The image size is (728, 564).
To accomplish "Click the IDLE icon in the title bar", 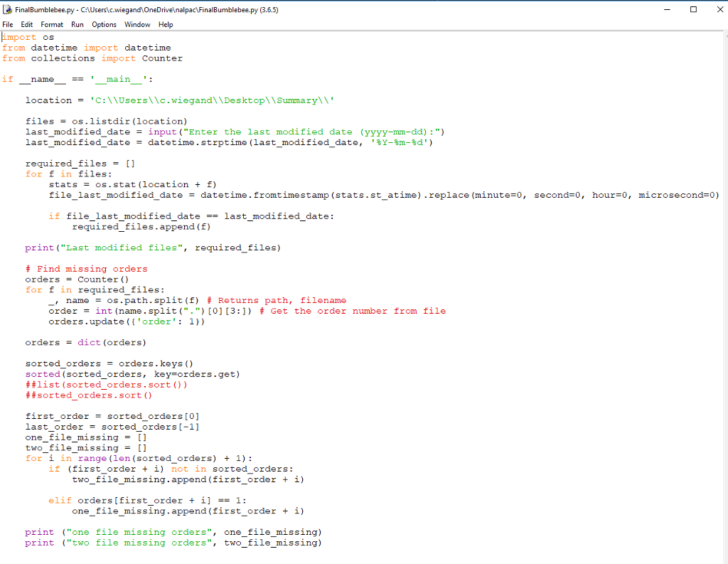I will coord(6,9).
